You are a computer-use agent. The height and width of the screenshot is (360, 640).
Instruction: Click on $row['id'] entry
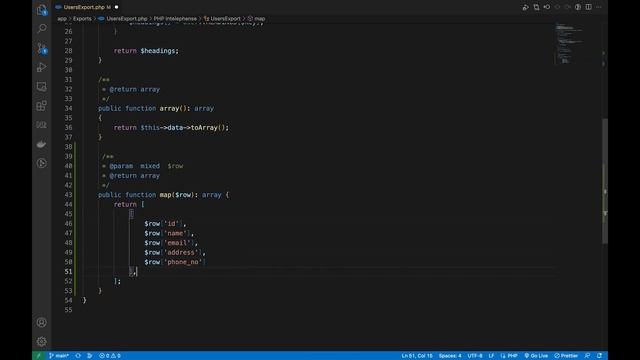[165, 224]
